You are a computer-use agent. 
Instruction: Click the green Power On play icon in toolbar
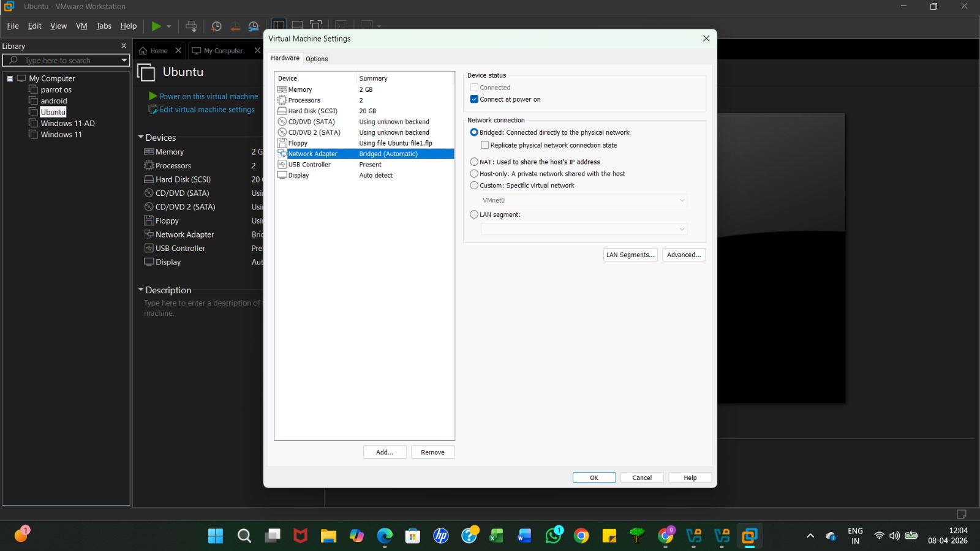[156, 26]
